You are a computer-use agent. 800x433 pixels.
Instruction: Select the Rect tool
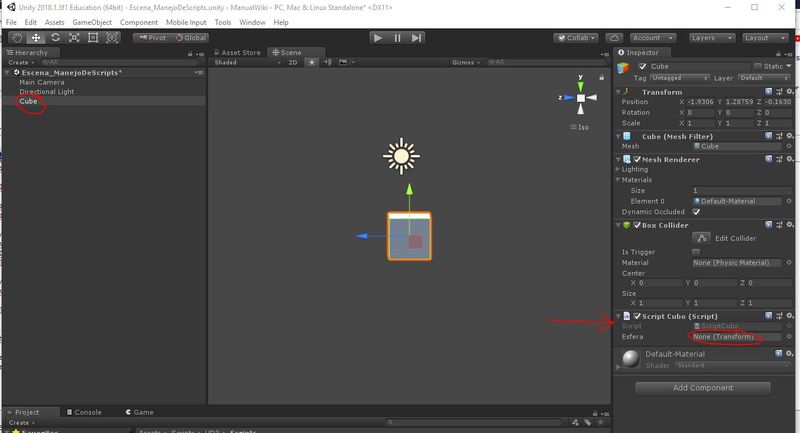coord(93,38)
